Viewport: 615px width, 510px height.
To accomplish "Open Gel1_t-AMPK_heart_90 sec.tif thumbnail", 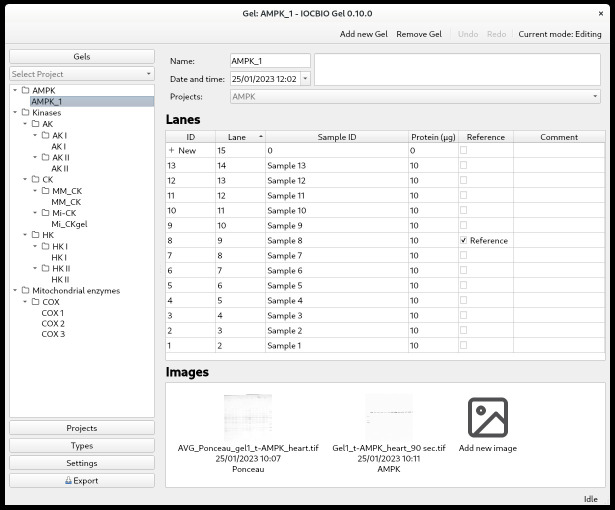I will point(389,417).
